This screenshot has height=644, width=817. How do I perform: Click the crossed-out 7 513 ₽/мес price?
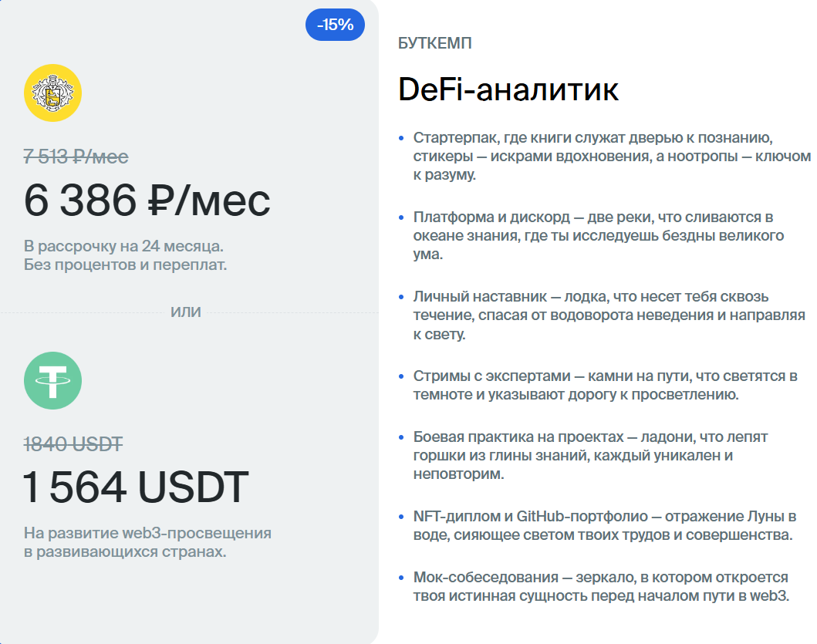point(76,157)
